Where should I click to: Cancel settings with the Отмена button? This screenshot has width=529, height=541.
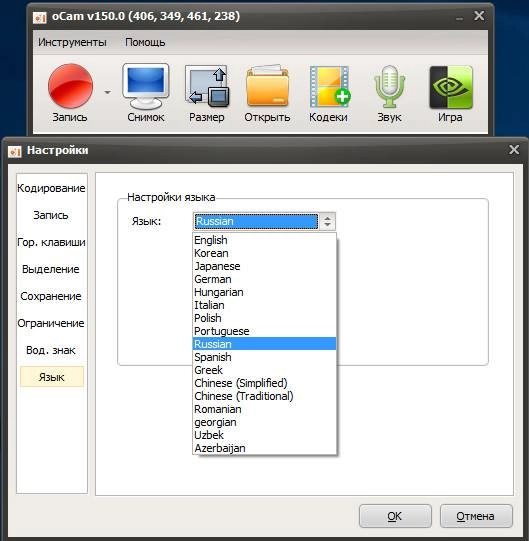click(x=476, y=516)
